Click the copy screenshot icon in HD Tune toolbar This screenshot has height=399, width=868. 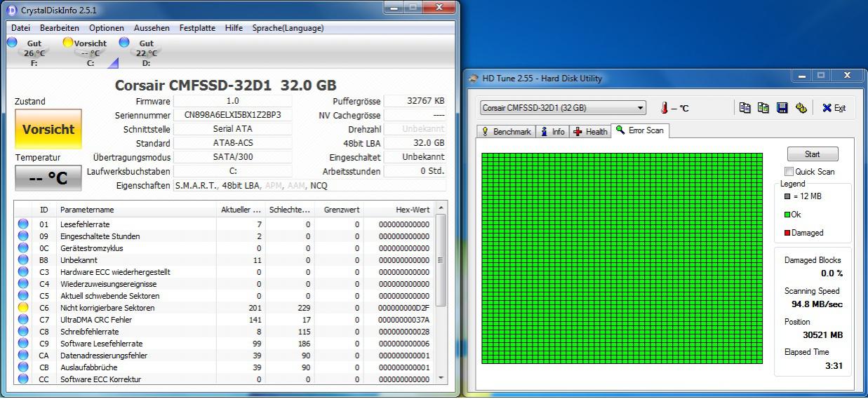click(763, 108)
